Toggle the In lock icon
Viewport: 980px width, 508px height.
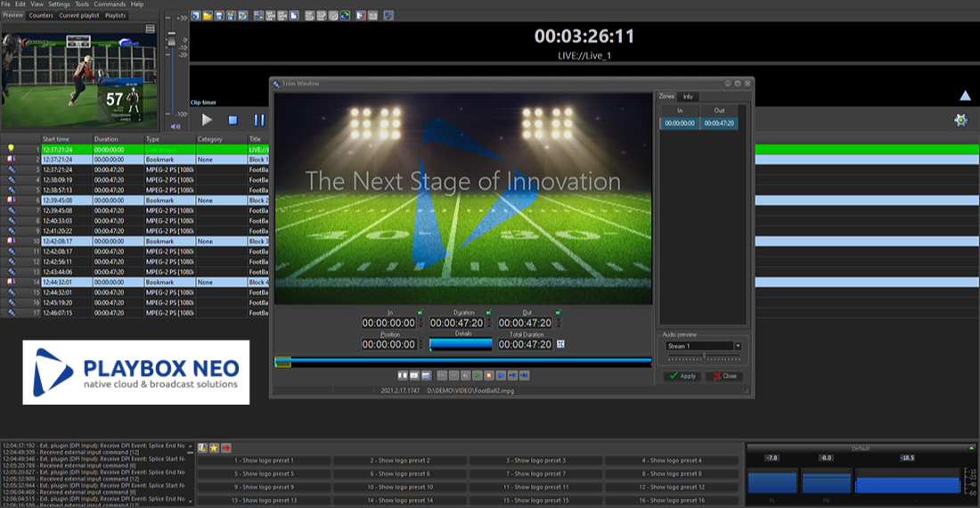pos(421,312)
